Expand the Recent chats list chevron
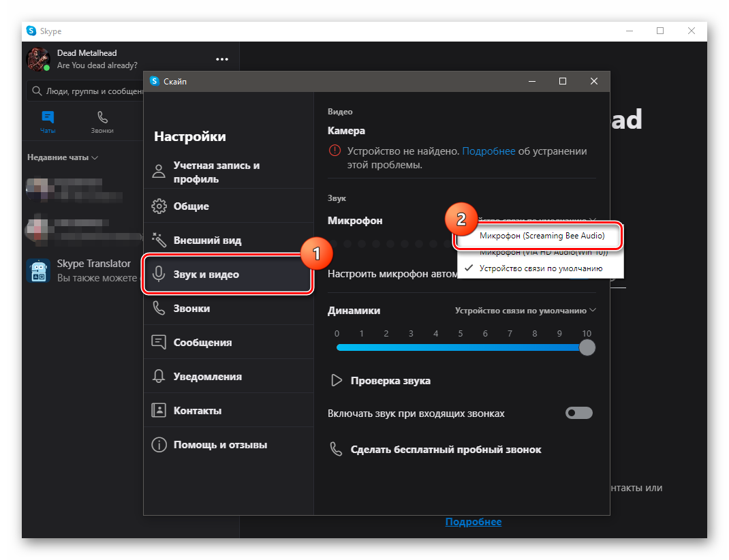 coord(95,157)
